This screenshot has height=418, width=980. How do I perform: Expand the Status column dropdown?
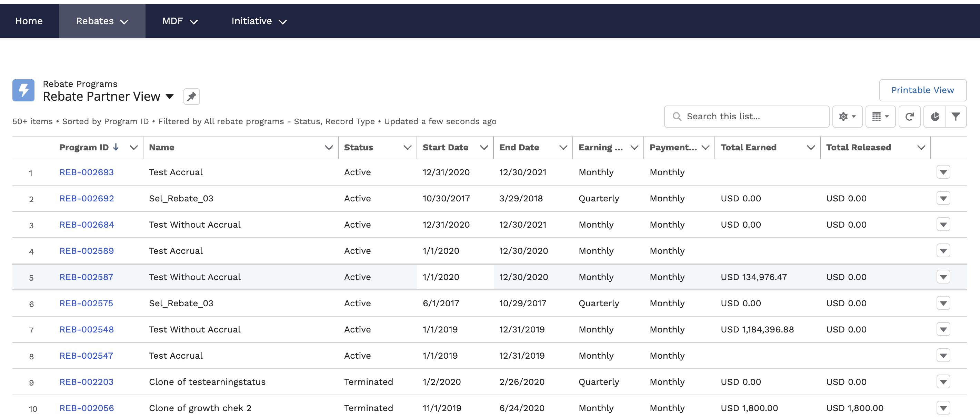407,147
